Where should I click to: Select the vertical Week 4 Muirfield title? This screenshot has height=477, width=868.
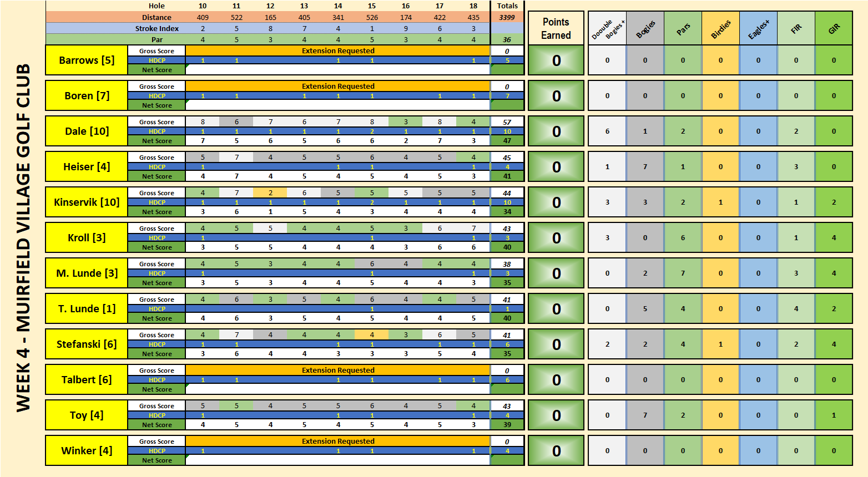coord(23,238)
